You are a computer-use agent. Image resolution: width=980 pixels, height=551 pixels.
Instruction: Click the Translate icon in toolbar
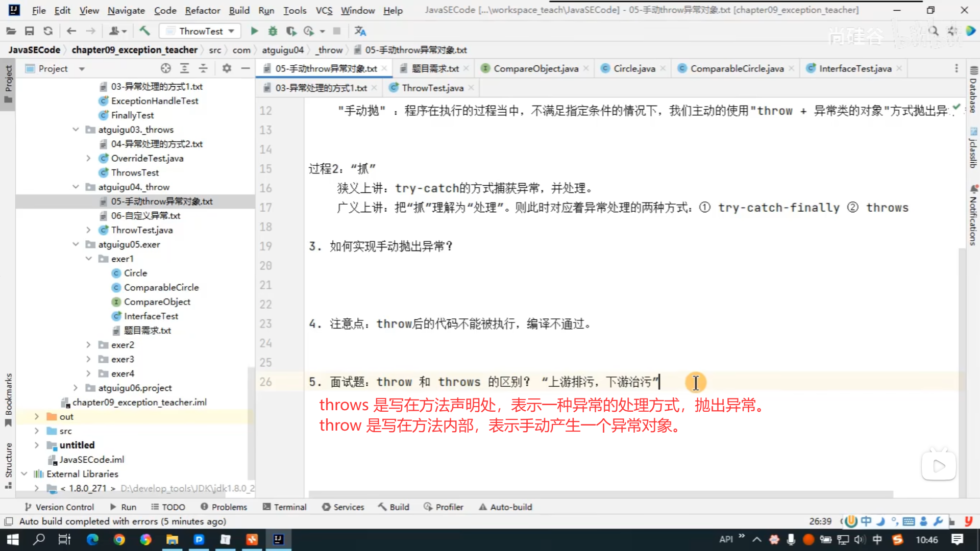click(x=360, y=31)
